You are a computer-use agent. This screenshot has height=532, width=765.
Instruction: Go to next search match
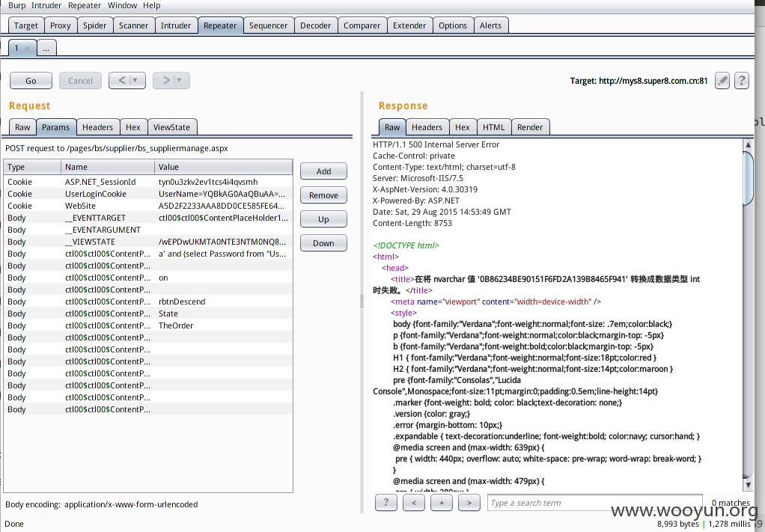pyautogui.click(x=469, y=502)
